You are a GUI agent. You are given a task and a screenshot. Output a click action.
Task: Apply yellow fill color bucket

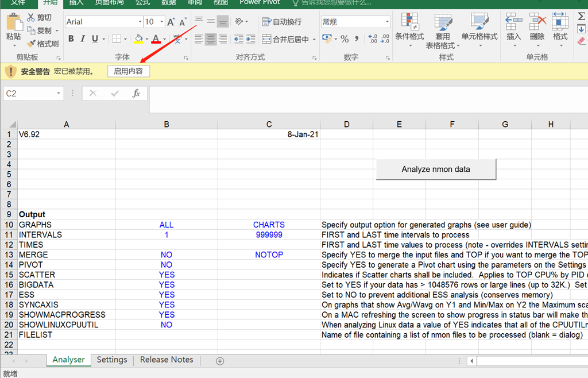pos(138,38)
